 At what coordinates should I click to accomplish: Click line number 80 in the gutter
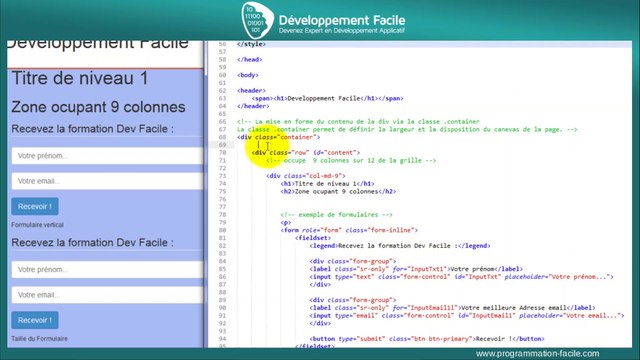coord(222,230)
